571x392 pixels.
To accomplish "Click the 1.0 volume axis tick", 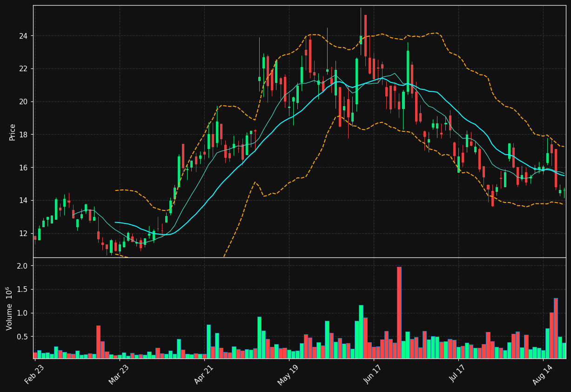I will tap(23, 313).
